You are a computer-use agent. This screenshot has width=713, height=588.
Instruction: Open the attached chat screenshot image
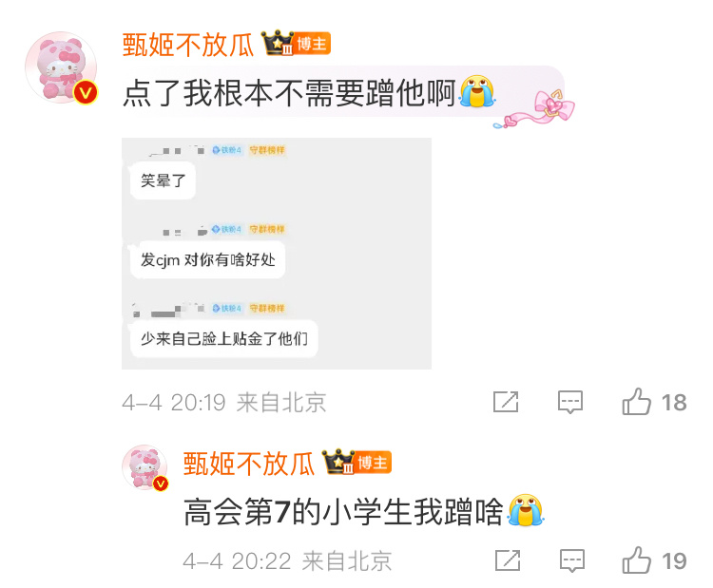pos(277,254)
